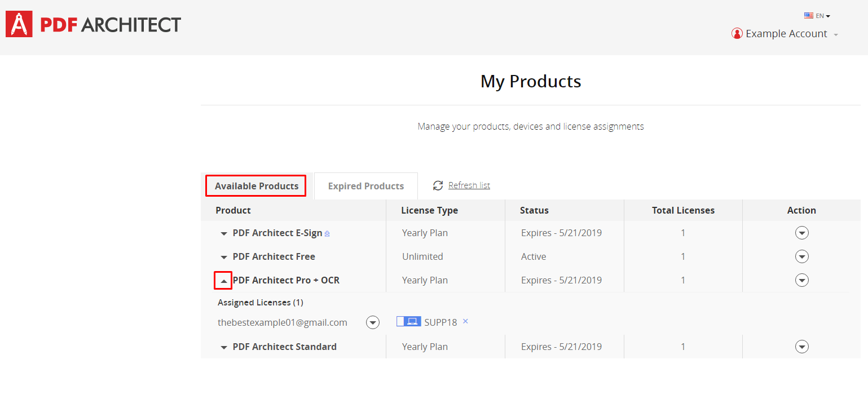Open the Action menu for PDF Architect Free
The image size is (868, 399).
tap(801, 256)
